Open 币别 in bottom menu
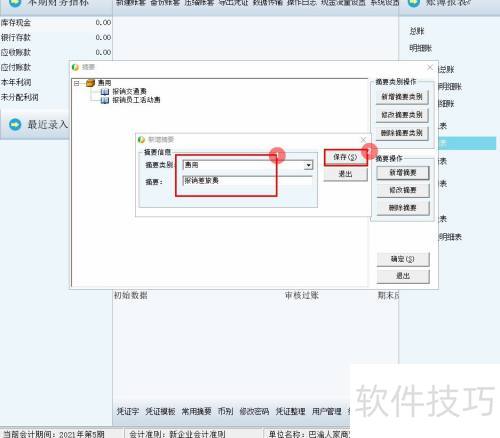The width and height of the screenshot is (500, 438). 225,411
